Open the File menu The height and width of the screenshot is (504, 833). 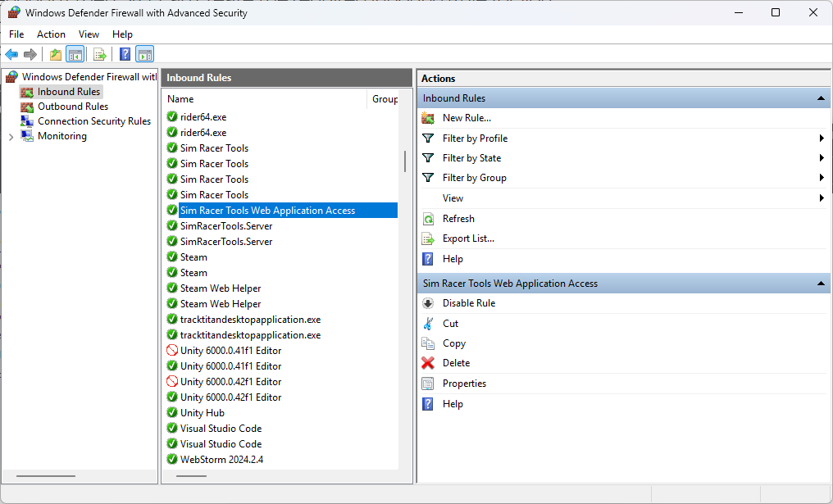[16, 34]
